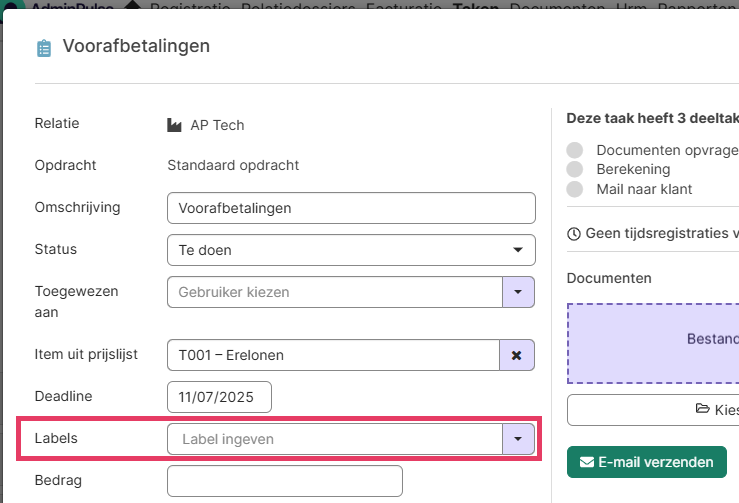The width and height of the screenshot is (739, 503).
Task: Expand the Toegewezen aan user dropdown arrow
Action: click(x=517, y=292)
